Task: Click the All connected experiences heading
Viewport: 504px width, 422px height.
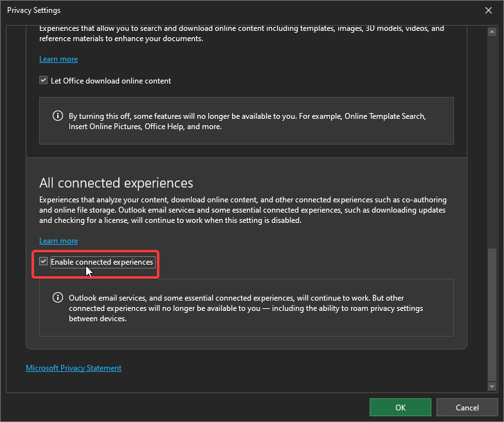Action: 116,183
